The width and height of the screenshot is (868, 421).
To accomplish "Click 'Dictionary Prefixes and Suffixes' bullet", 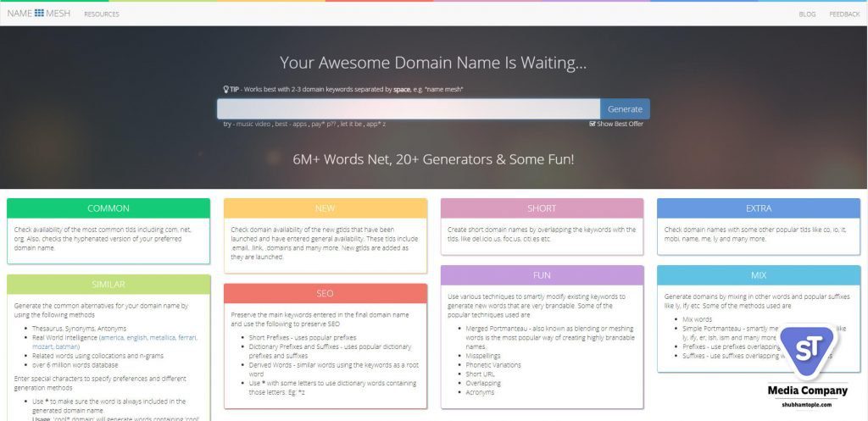I will coord(330,352).
